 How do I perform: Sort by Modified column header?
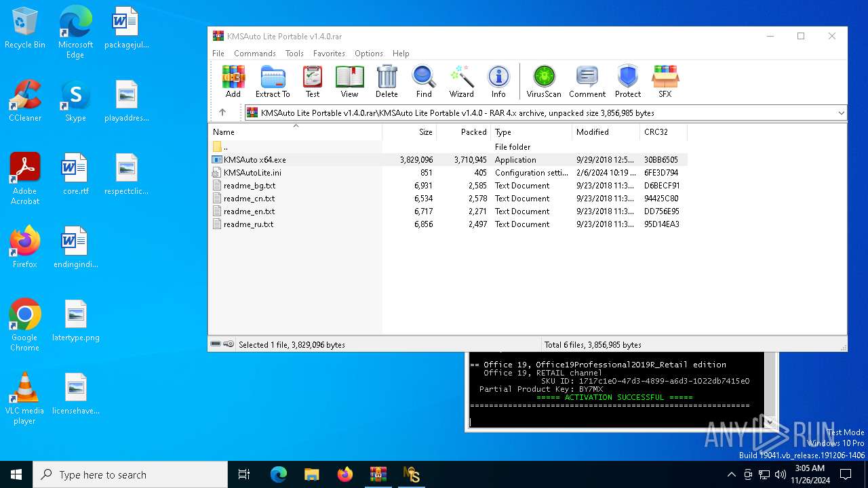(606, 132)
